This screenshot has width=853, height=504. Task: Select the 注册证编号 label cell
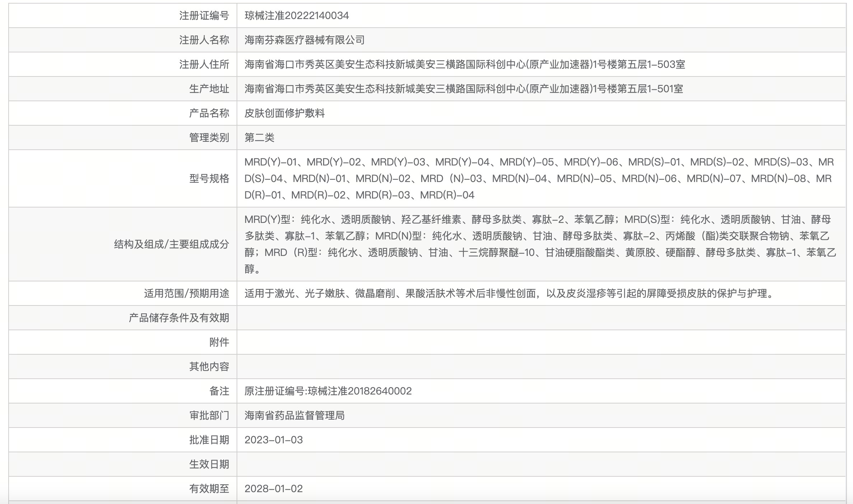pyautogui.click(x=204, y=15)
